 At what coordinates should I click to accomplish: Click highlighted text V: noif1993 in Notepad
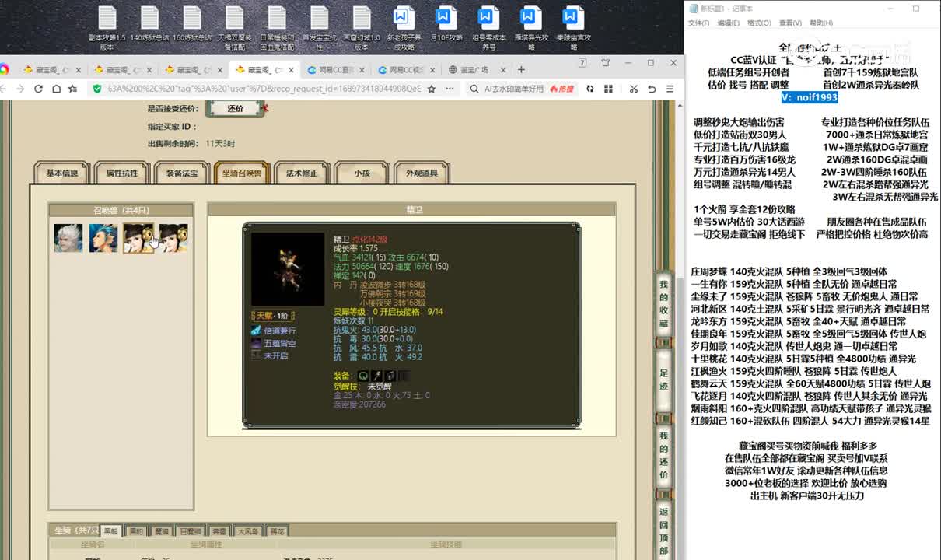[810, 97]
